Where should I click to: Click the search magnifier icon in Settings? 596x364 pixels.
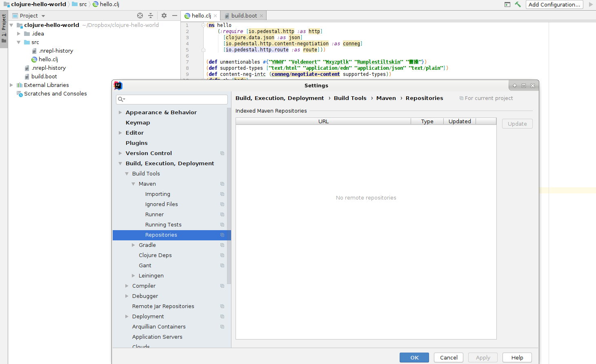point(121,99)
